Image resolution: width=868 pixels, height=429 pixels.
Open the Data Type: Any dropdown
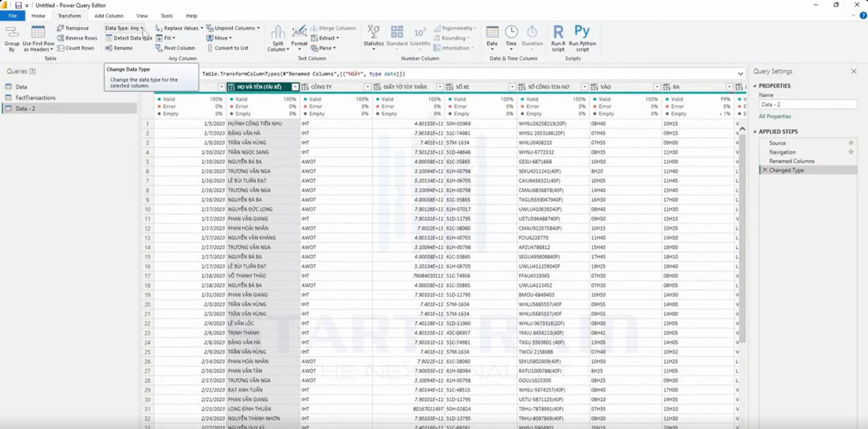124,28
